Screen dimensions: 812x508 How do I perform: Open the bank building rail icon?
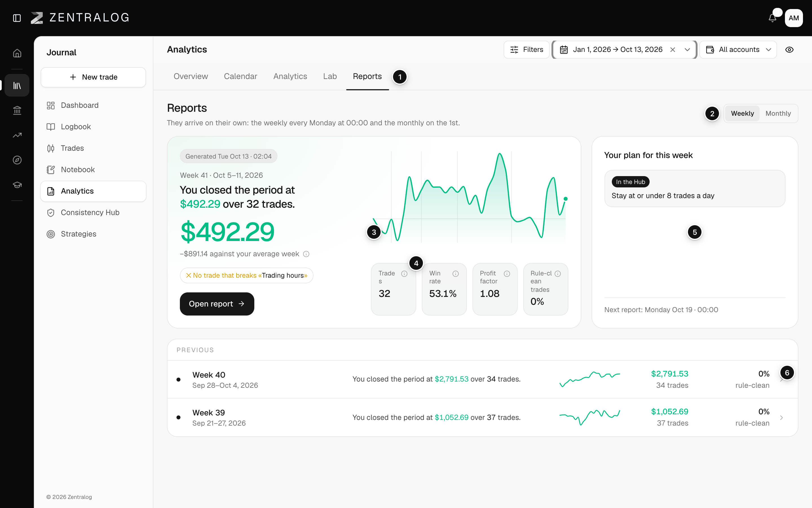17,110
